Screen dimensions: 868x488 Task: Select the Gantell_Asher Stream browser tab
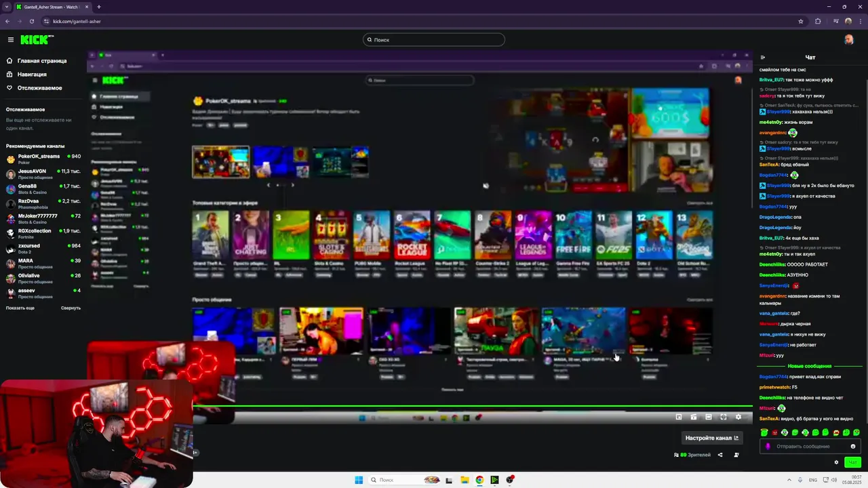(x=51, y=7)
